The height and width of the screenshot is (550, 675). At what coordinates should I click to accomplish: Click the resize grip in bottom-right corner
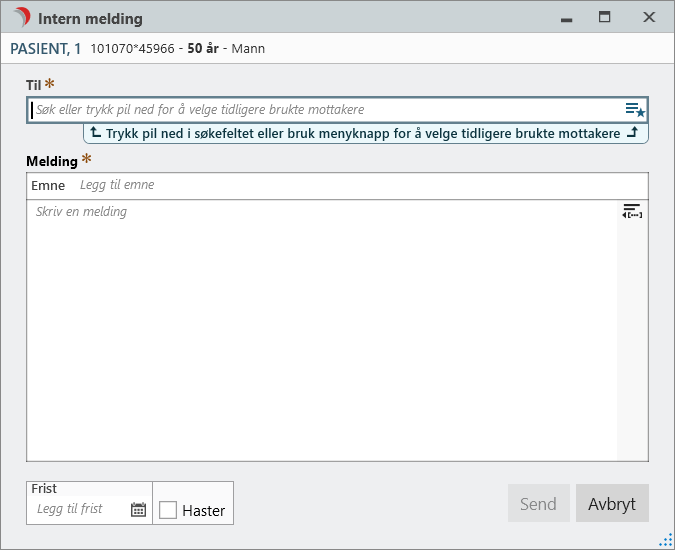coord(665,540)
